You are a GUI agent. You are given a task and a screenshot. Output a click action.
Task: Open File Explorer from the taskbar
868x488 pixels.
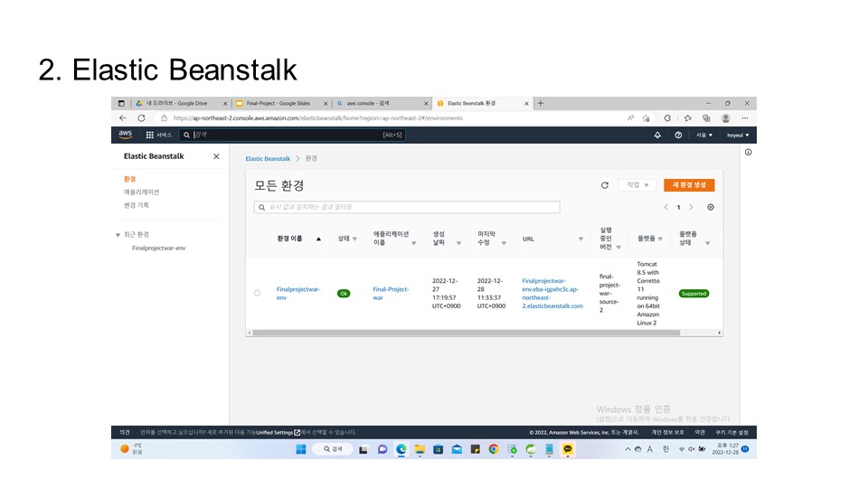[x=420, y=449]
